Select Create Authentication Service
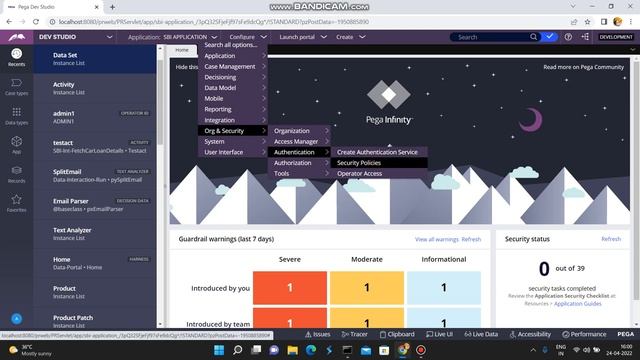 click(x=379, y=152)
